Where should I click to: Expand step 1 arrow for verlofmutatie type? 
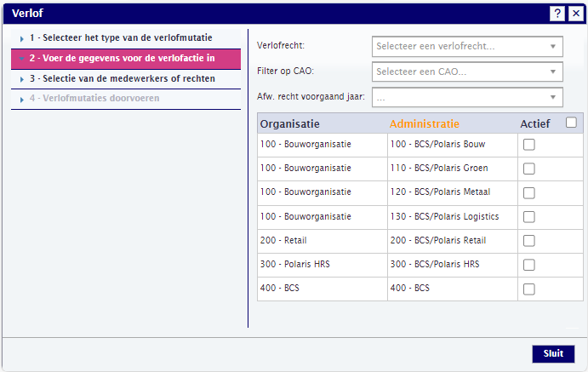(22, 38)
